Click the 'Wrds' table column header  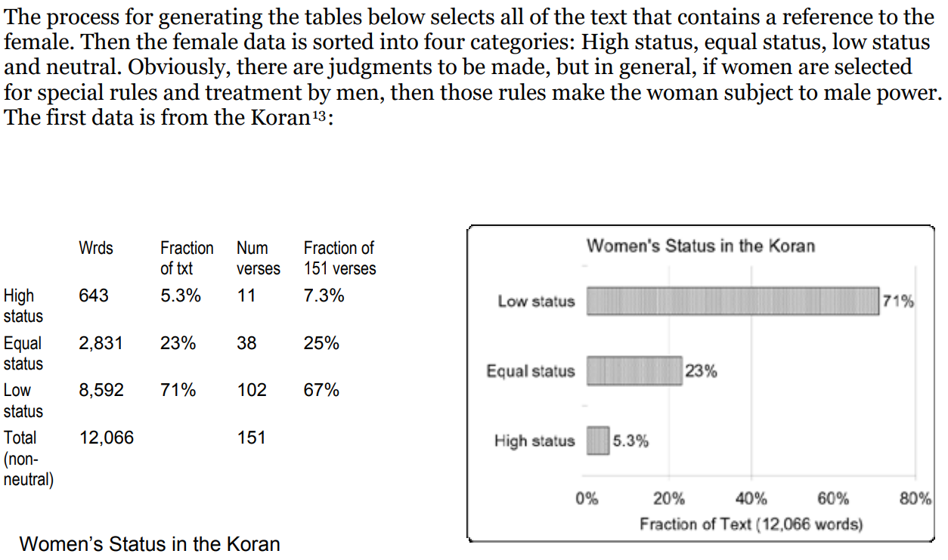(x=96, y=248)
